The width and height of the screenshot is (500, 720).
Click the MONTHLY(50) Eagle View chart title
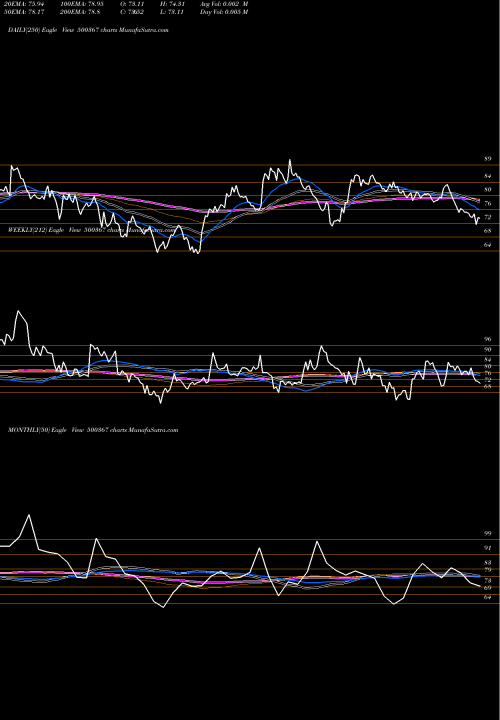93,430
